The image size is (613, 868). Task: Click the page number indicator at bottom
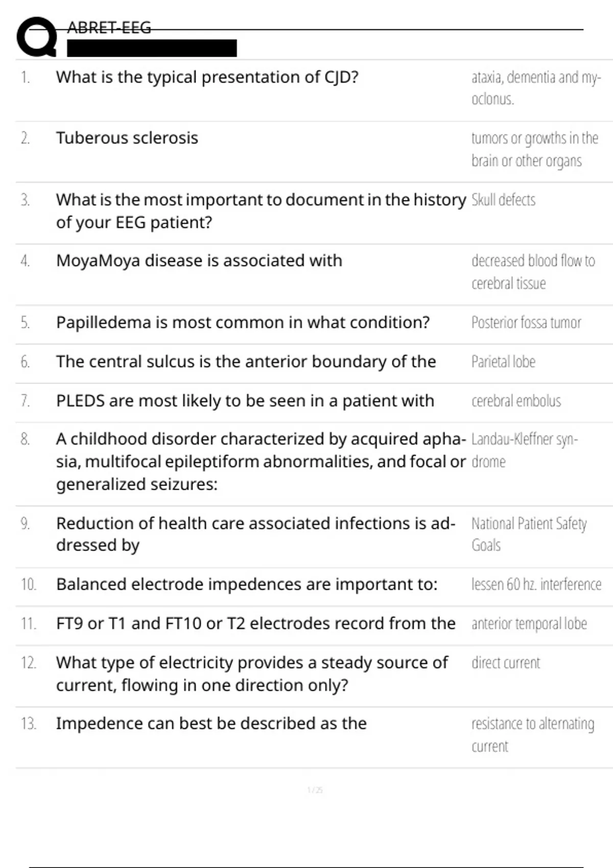pos(315,790)
